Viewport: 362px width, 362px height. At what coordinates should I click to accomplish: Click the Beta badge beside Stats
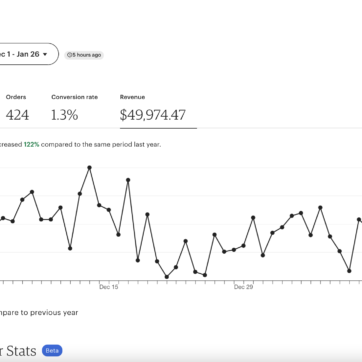(x=52, y=351)
